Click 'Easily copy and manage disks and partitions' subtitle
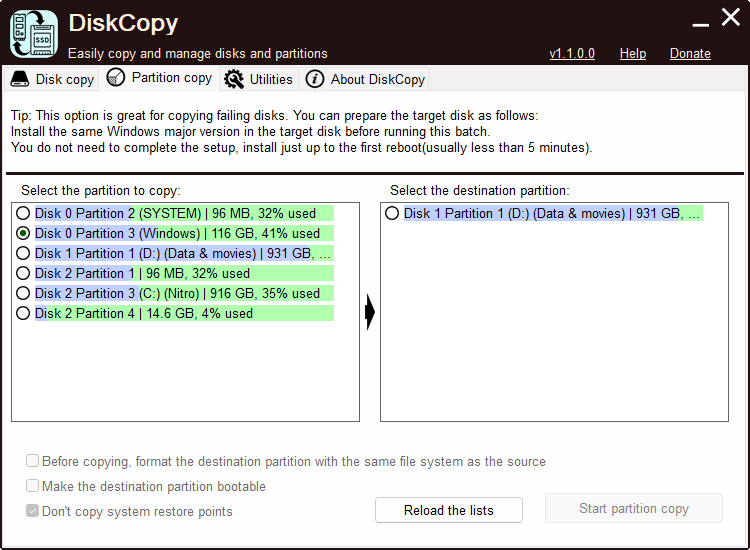Image resolution: width=750 pixels, height=550 pixels. tap(198, 54)
